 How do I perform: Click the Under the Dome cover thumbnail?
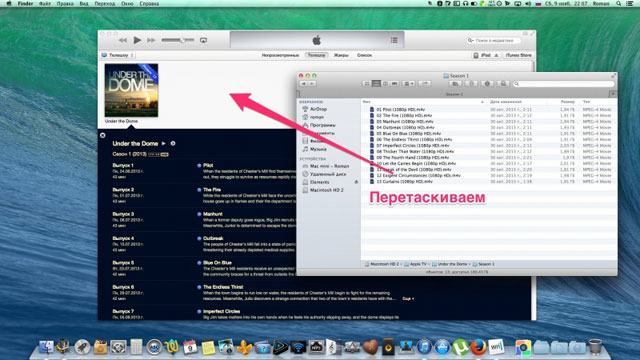click(131, 90)
